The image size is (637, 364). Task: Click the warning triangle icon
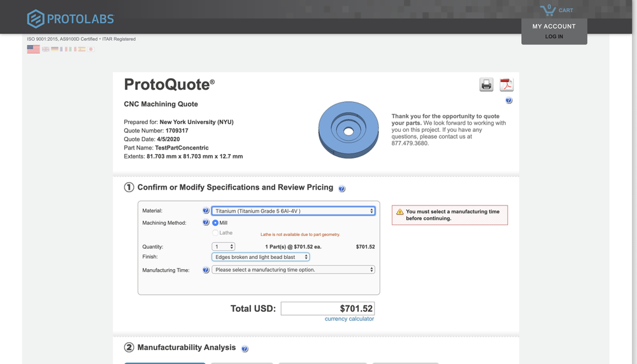[400, 212]
